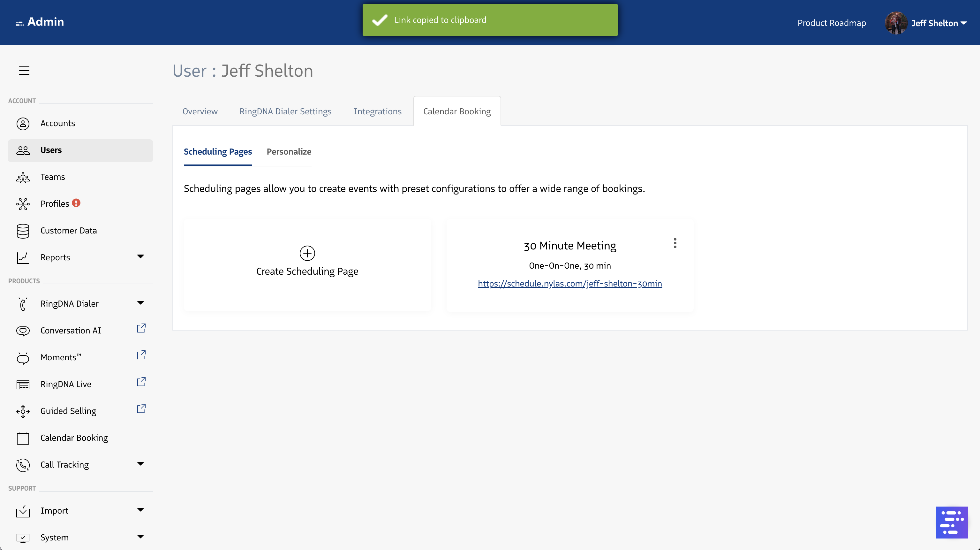The width and height of the screenshot is (980, 550).
Task: Expand the Call Tracking submenu
Action: pyautogui.click(x=140, y=463)
